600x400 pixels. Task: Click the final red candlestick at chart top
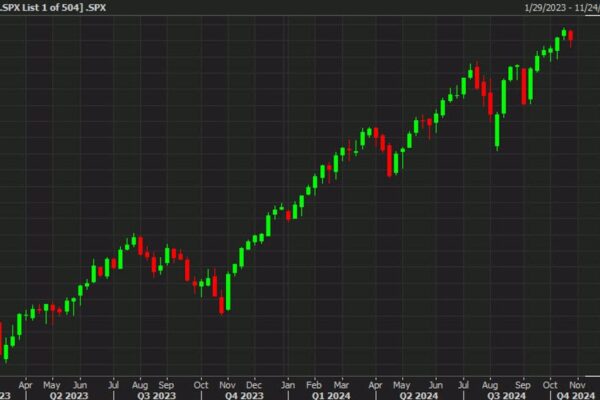571,38
